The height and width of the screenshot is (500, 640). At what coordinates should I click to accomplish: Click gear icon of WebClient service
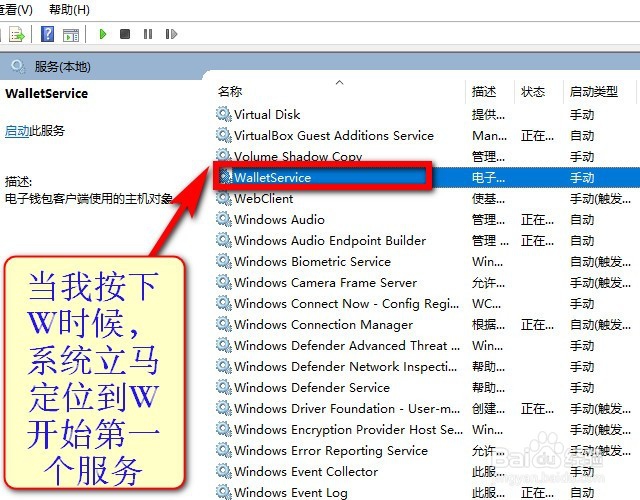pos(224,198)
